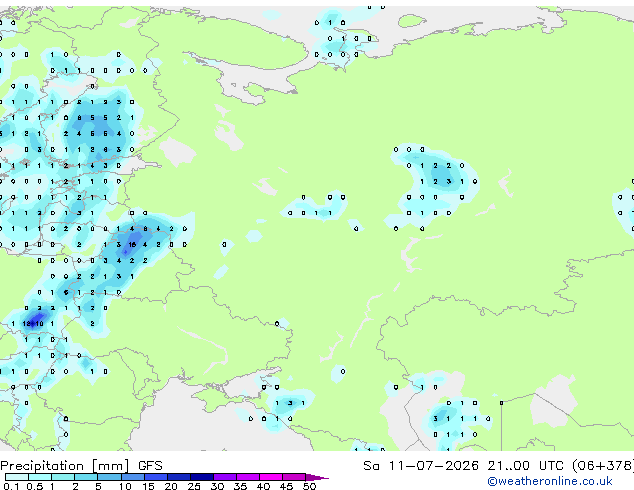
Task: Click the '21..00 UTC' time text
Action: 526,466
